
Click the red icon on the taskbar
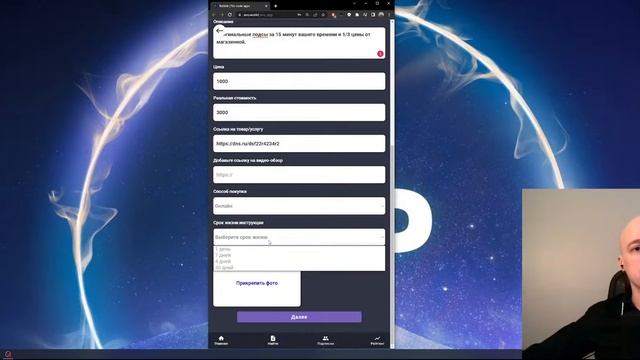pos(8,354)
